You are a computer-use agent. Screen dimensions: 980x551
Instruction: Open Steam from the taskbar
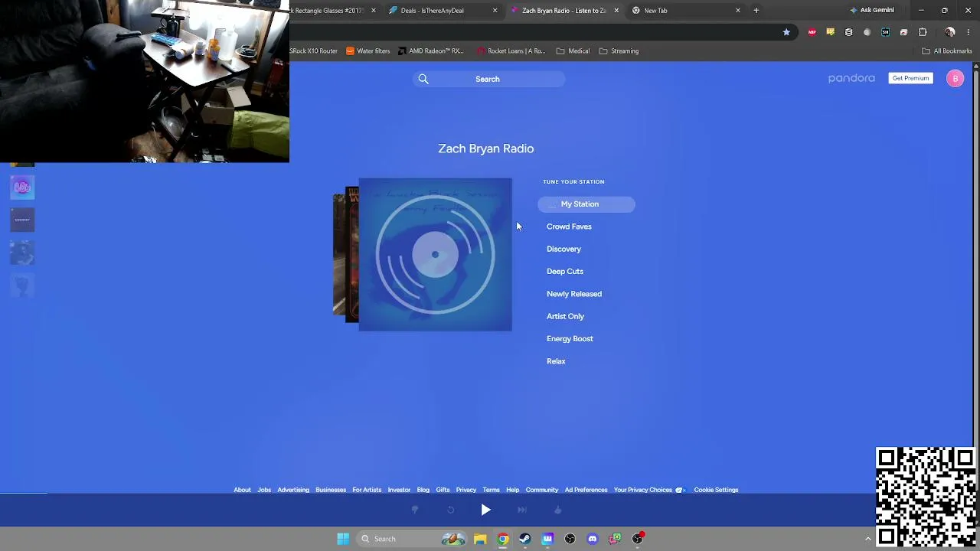(x=524, y=539)
